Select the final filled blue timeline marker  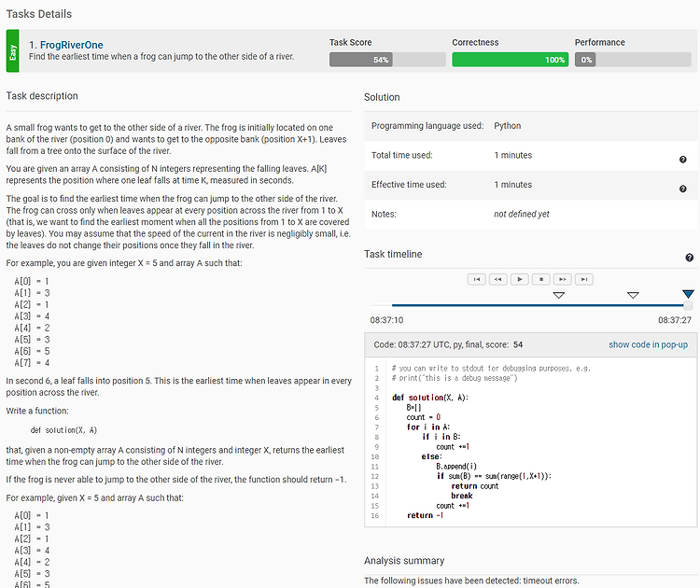point(688,295)
